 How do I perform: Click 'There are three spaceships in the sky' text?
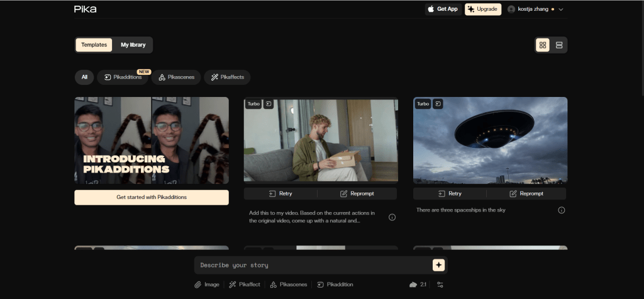pos(461,210)
